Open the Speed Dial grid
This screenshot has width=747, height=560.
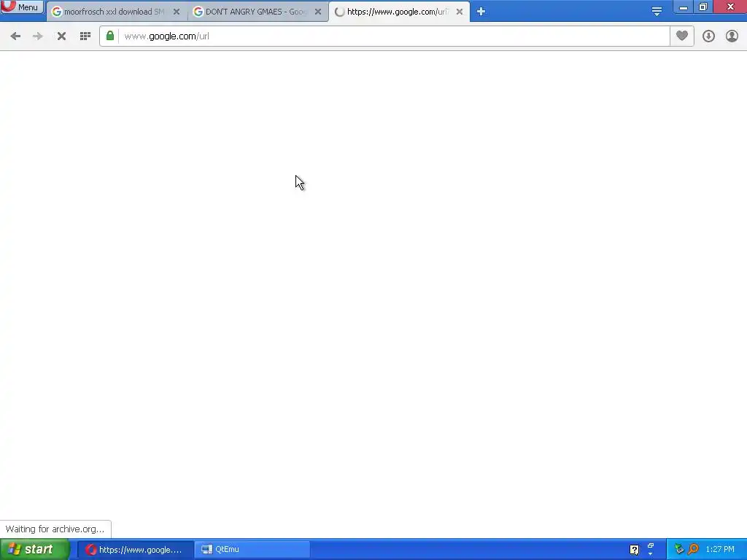(x=85, y=36)
